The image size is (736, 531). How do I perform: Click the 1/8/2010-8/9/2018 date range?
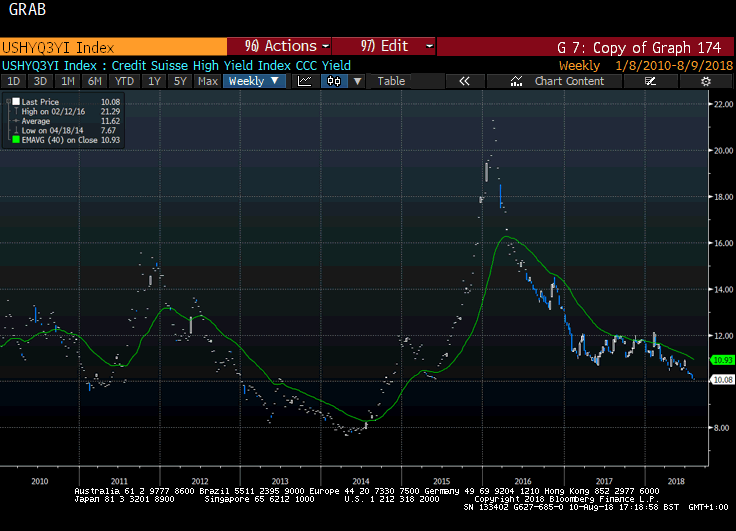click(670, 65)
